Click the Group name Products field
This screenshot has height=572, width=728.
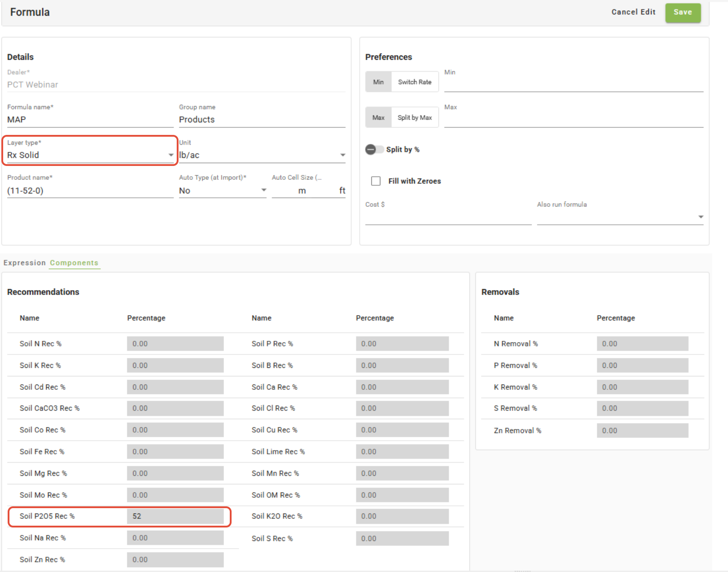point(262,120)
